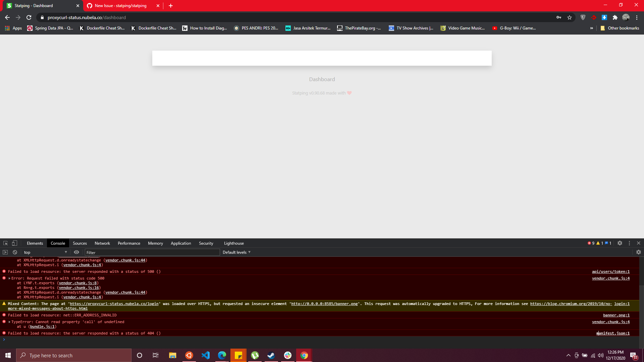The image size is (644, 362).
Task: Clear the console with the ban icon
Action: [15, 252]
